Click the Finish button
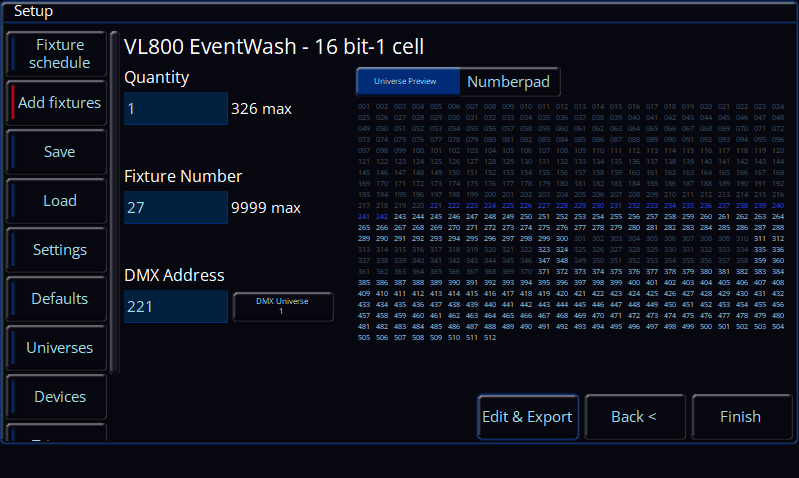Image resolution: width=799 pixels, height=478 pixels. (741, 417)
